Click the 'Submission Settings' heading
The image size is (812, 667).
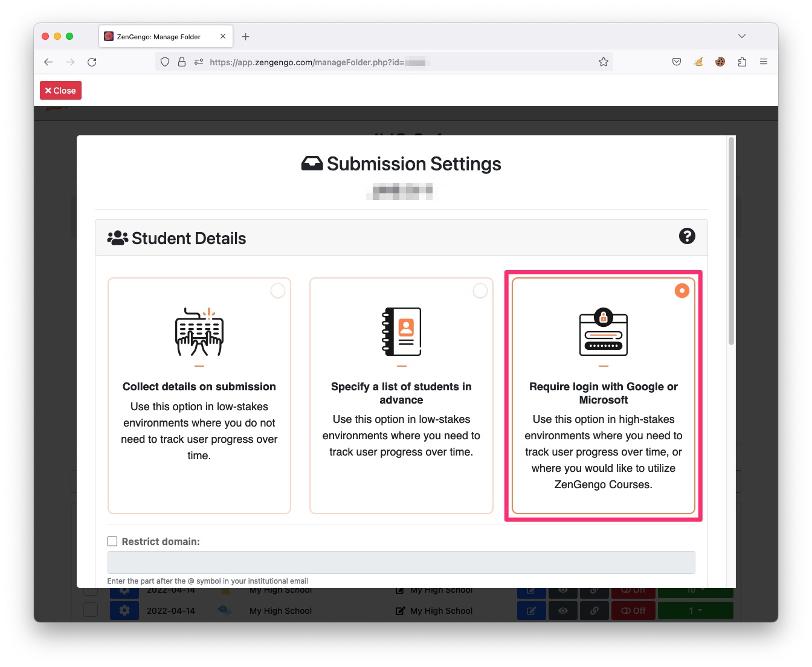[414, 164]
